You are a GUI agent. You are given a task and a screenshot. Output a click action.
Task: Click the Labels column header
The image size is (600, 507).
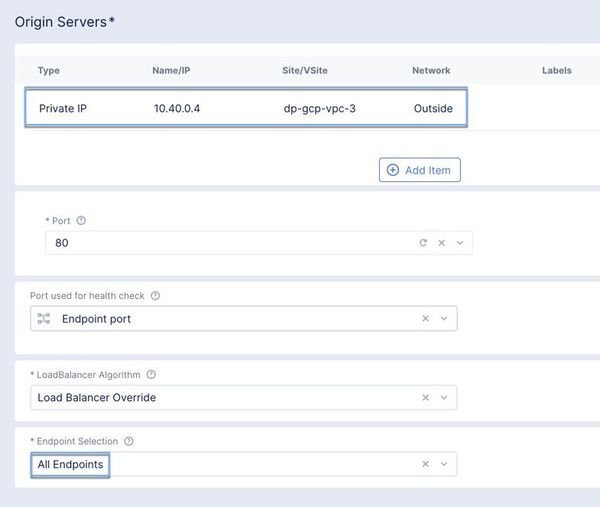pyautogui.click(x=557, y=71)
